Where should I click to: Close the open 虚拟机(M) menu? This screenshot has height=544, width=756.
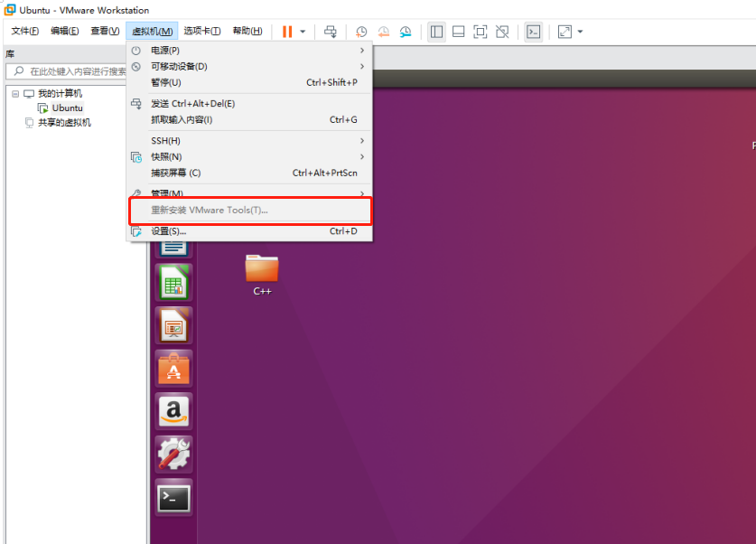[152, 32]
